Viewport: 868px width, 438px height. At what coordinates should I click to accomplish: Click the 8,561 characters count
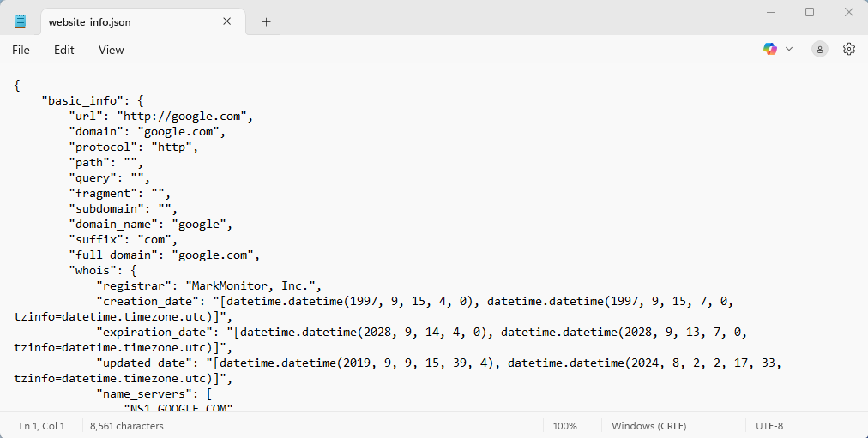[127, 426]
